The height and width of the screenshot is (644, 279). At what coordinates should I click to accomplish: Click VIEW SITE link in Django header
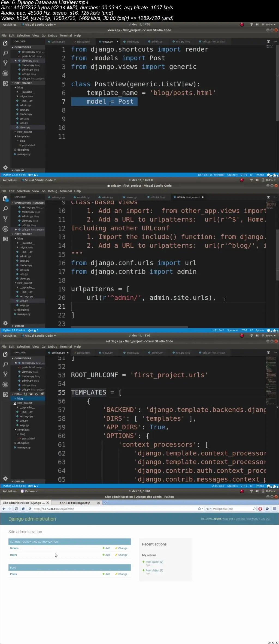[x=228, y=519]
